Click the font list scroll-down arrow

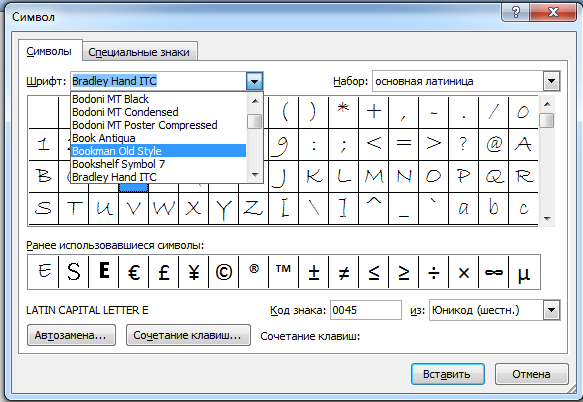(x=255, y=174)
